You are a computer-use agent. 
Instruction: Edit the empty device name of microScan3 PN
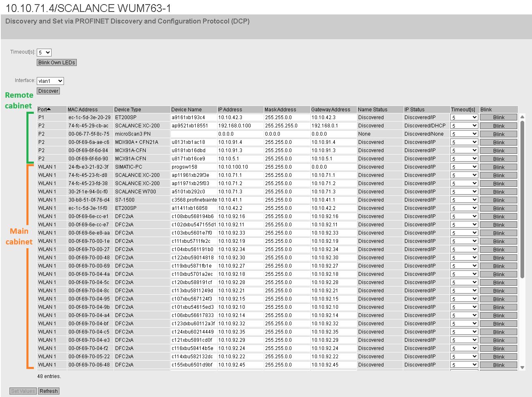(194, 134)
